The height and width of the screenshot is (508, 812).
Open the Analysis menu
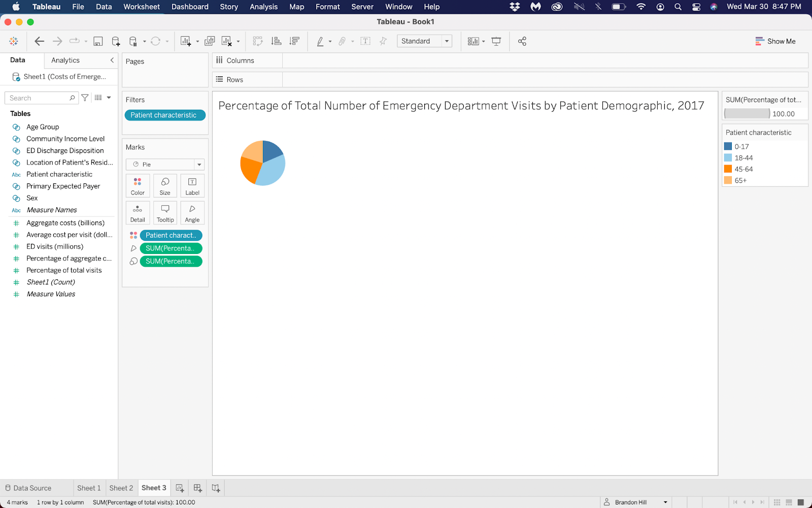pyautogui.click(x=263, y=7)
